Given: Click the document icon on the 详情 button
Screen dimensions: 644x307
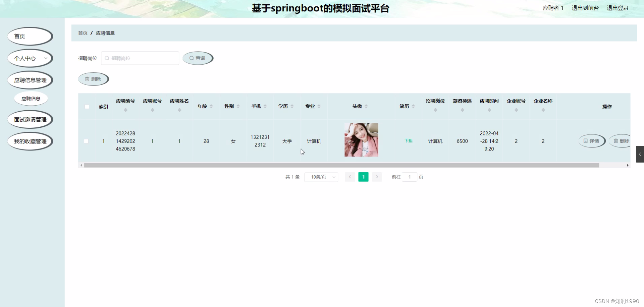Looking at the screenshot, I should [x=585, y=141].
